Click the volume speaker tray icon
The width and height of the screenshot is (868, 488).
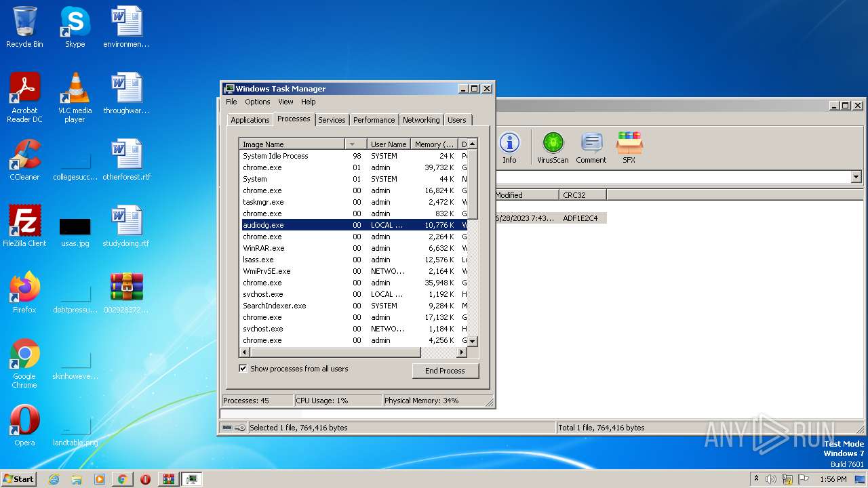coord(771,479)
